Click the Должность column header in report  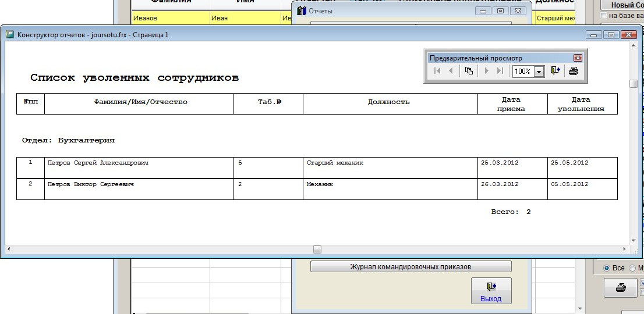click(x=388, y=102)
